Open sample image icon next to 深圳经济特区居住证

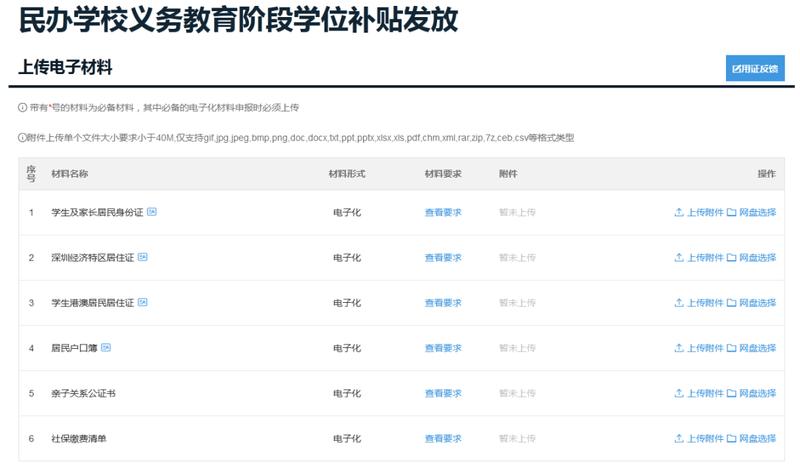(143, 257)
